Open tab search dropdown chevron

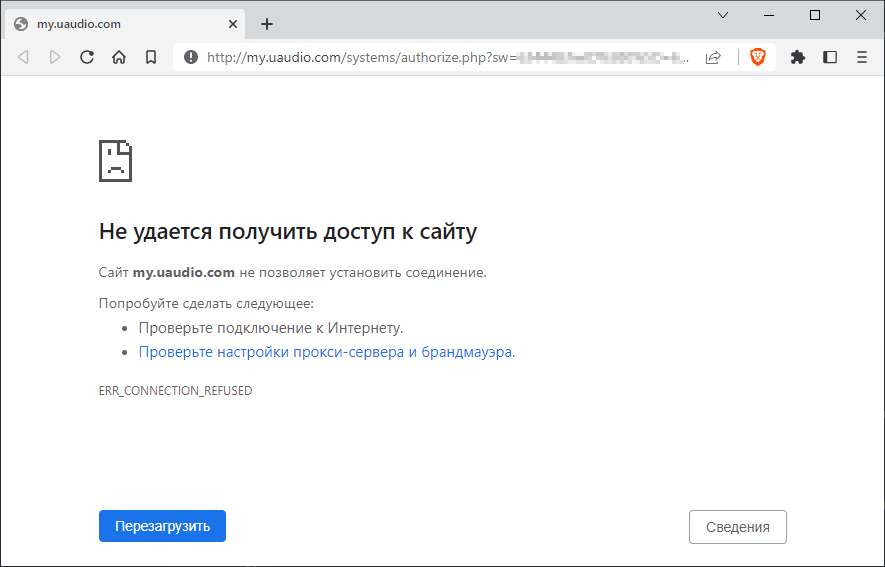[x=723, y=15]
